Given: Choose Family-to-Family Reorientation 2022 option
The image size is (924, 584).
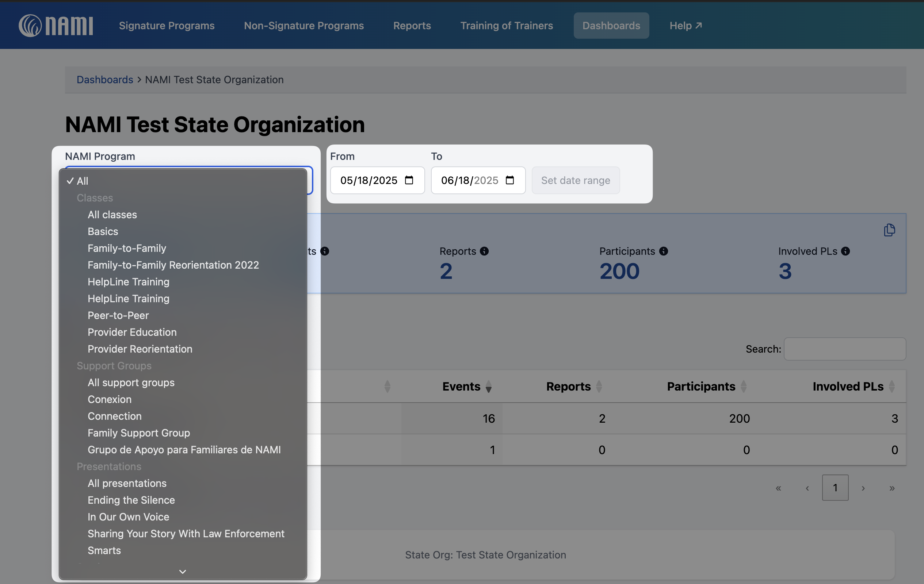Looking at the screenshot, I should click(x=183, y=265).
